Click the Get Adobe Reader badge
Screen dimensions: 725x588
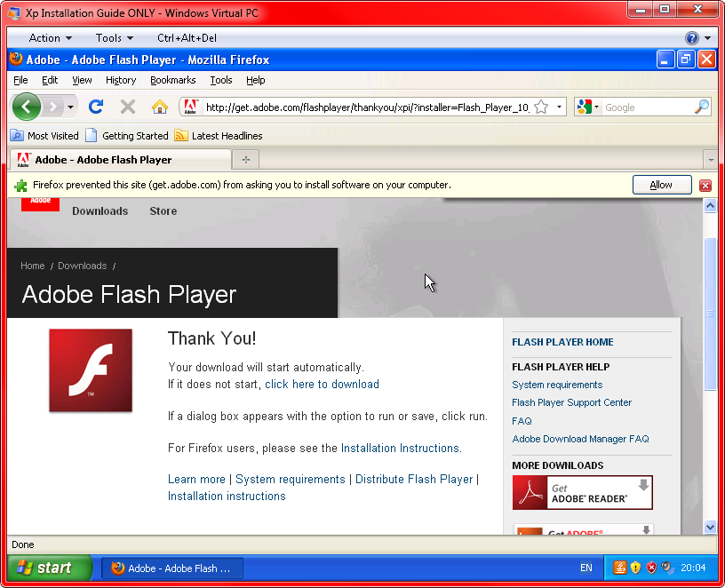click(x=583, y=493)
